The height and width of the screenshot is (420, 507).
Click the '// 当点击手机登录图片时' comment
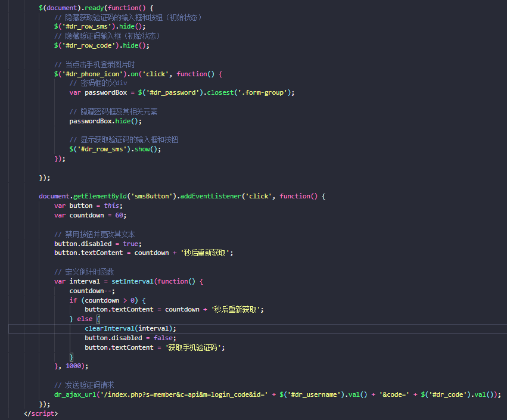click(x=94, y=65)
